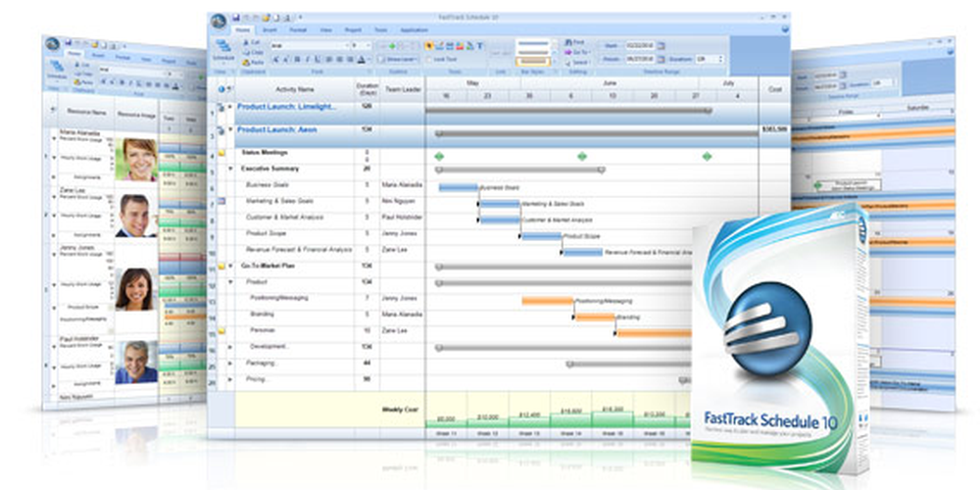Select the top bar style in gallery
Viewport: 980px width, 490px height.
click(533, 43)
